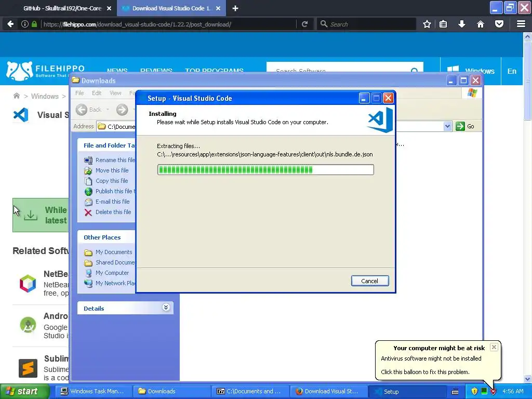Click the Firefox Search box
Screen dimensions: 532x399
366,24
